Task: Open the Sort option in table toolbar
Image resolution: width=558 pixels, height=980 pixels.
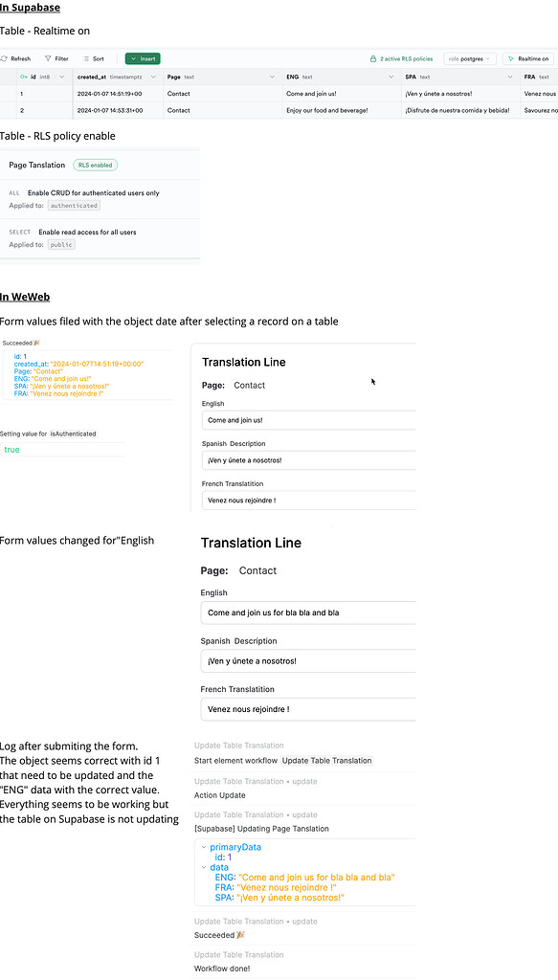Action: [x=94, y=58]
